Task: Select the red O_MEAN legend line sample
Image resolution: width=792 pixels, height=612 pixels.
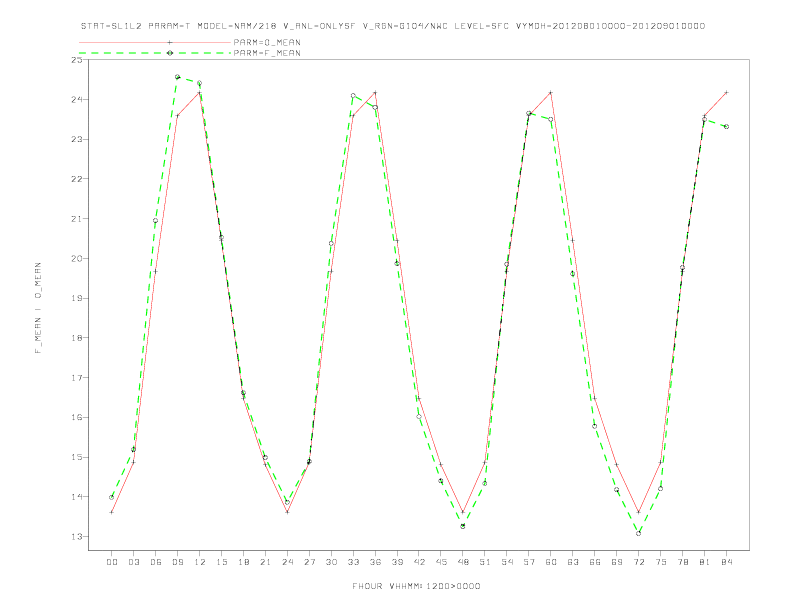Action: (x=155, y=42)
